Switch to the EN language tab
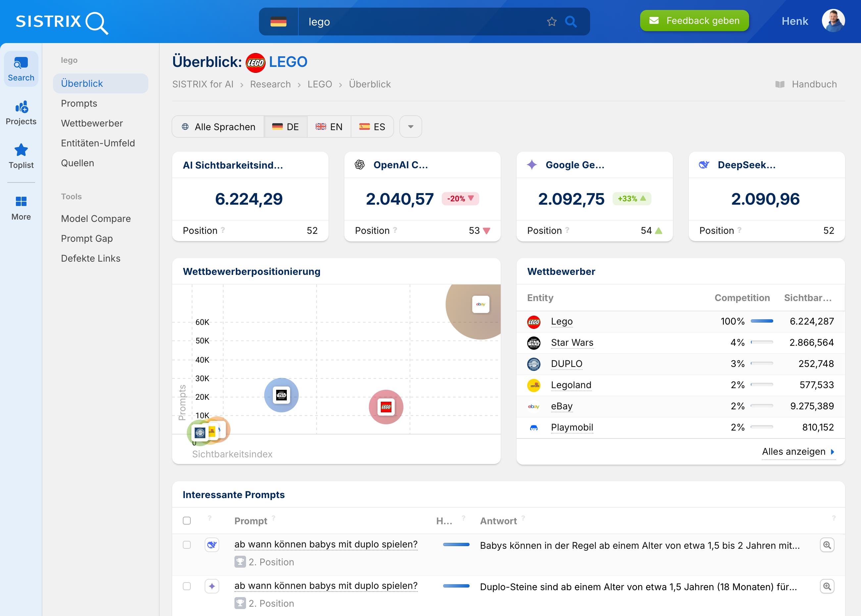Image resolution: width=861 pixels, height=616 pixels. point(329,127)
